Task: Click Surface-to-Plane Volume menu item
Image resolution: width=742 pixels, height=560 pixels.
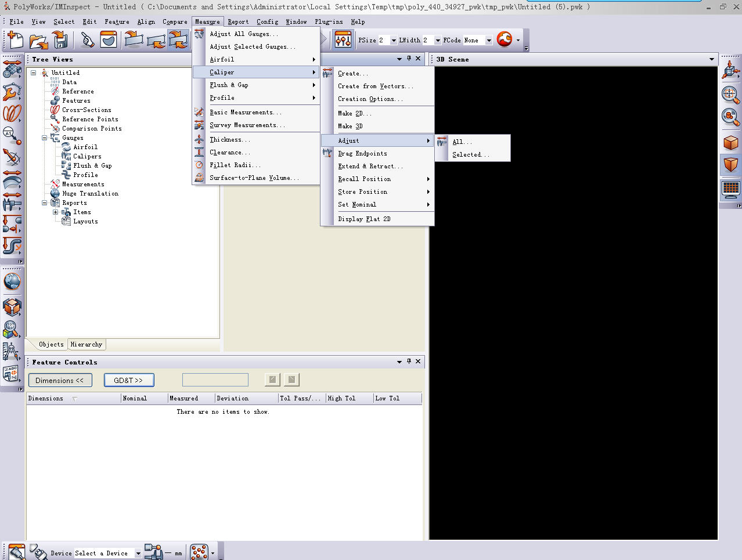Action: (257, 178)
